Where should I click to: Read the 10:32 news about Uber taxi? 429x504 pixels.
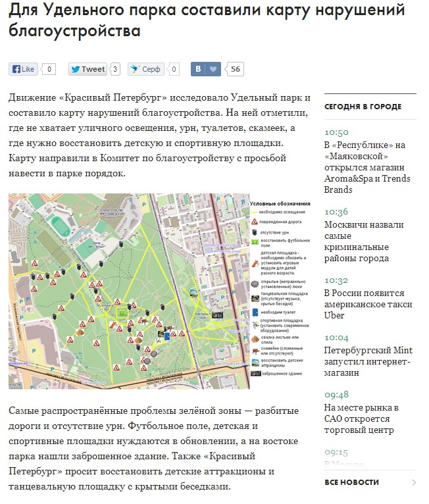click(368, 304)
